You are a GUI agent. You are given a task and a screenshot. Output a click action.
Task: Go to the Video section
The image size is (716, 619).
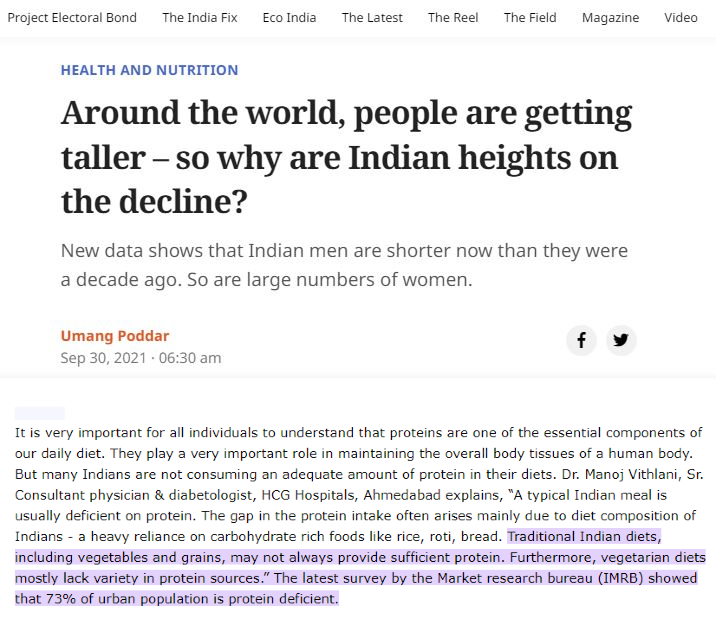(681, 18)
